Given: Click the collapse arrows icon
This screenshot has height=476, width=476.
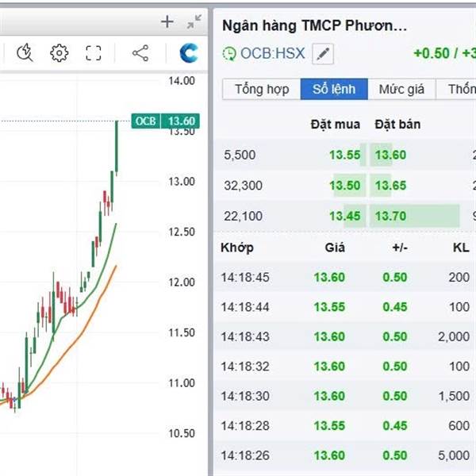Looking at the screenshot, I should click(x=194, y=22).
